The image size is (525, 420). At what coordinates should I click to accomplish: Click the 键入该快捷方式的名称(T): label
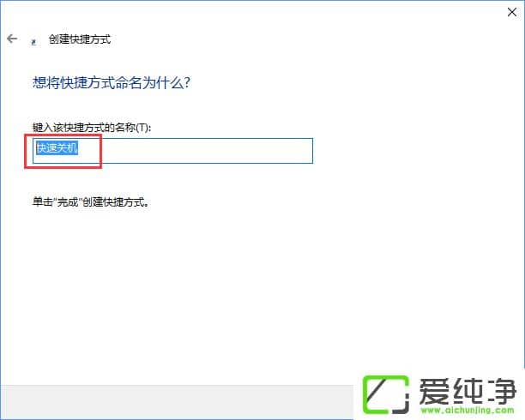[92, 128]
